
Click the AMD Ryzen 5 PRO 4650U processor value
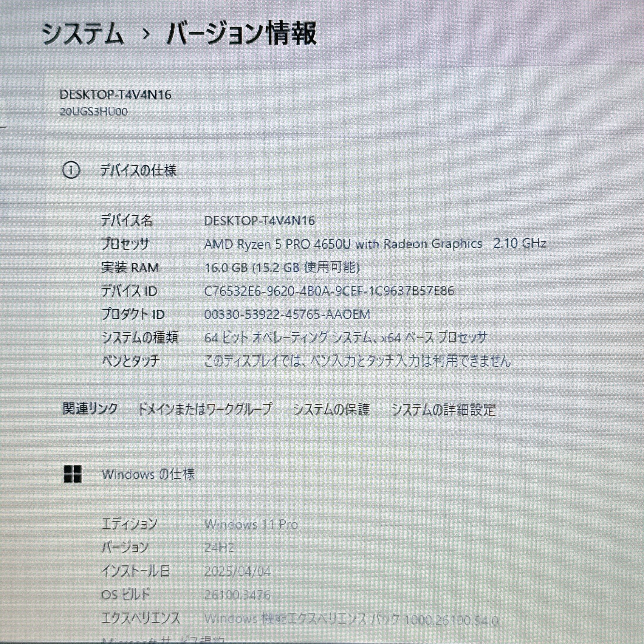coord(375,244)
